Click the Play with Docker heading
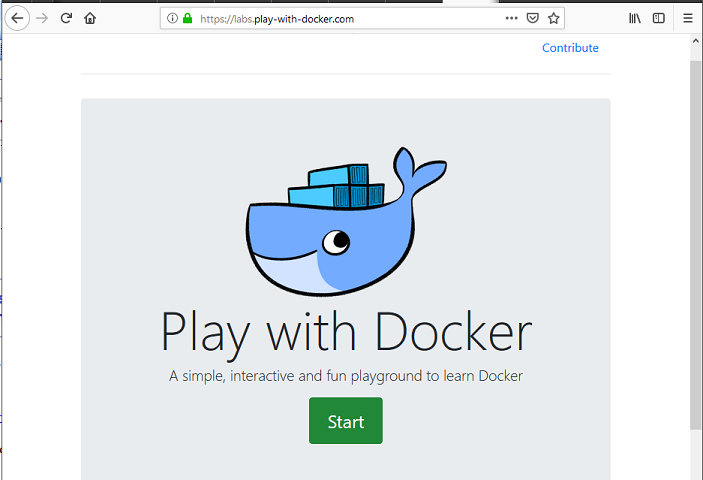This screenshot has height=480, width=703. 346,334
